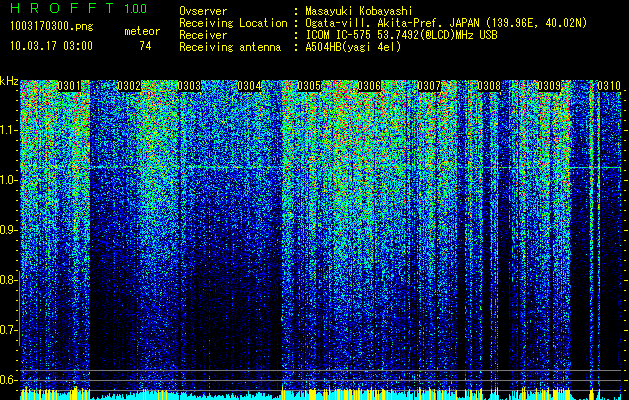Click the 0301 time marker
The height and width of the screenshot is (400, 629).
(x=69, y=86)
